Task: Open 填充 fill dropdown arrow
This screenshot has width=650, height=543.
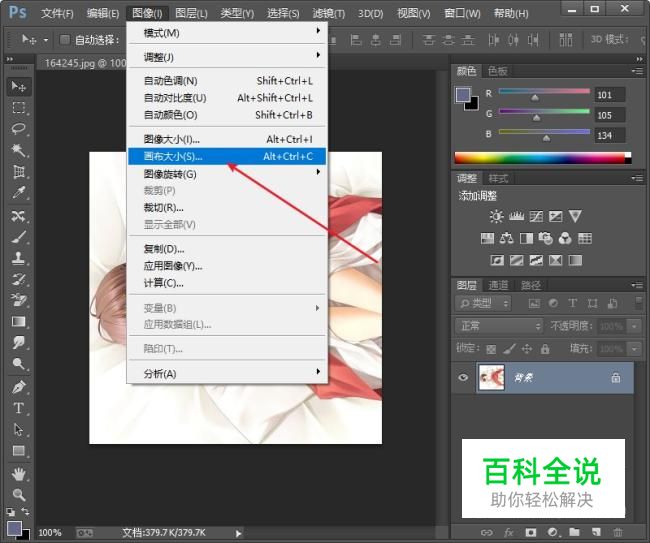Action: (x=634, y=349)
